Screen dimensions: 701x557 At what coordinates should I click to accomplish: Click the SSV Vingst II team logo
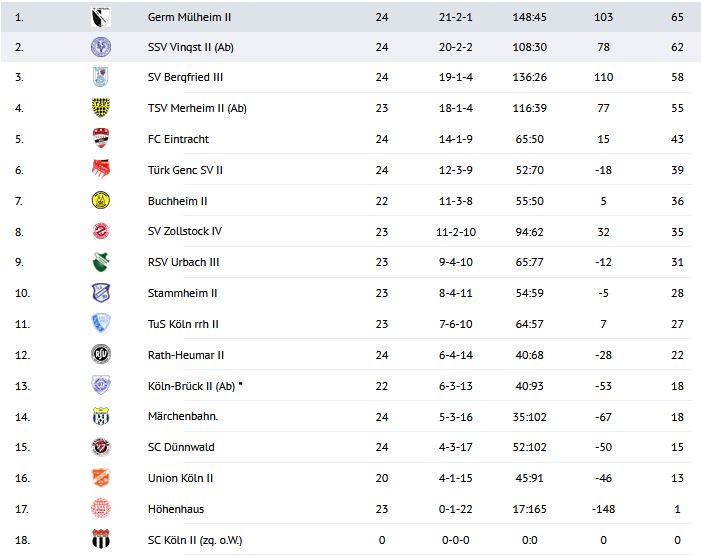point(101,46)
